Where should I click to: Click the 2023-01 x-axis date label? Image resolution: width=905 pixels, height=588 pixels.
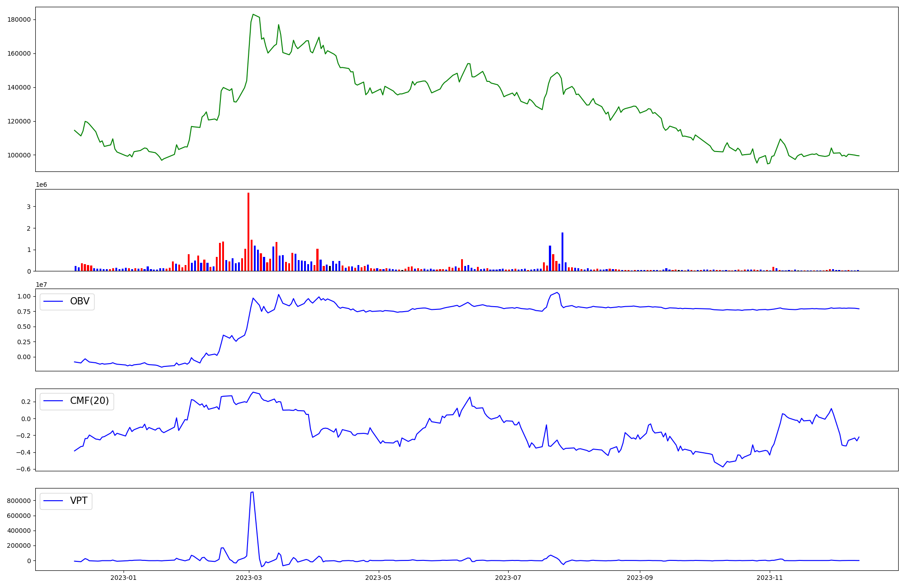point(124,578)
